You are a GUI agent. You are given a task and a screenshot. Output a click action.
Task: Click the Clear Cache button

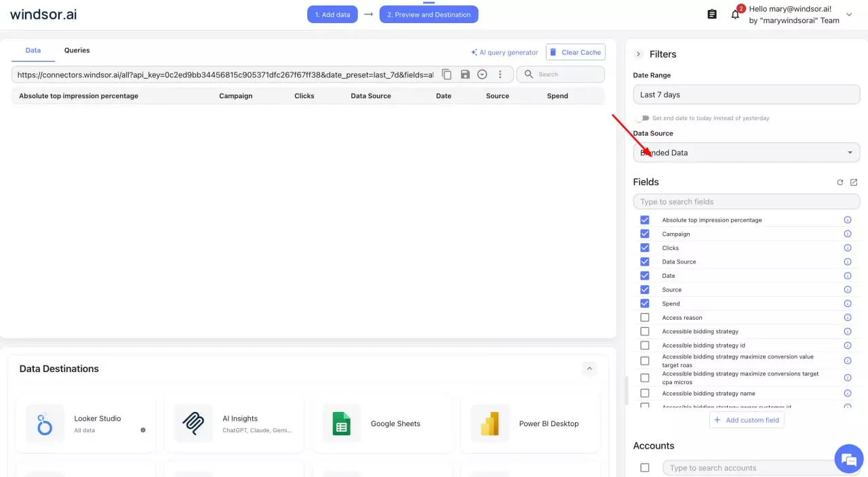click(575, 52)
